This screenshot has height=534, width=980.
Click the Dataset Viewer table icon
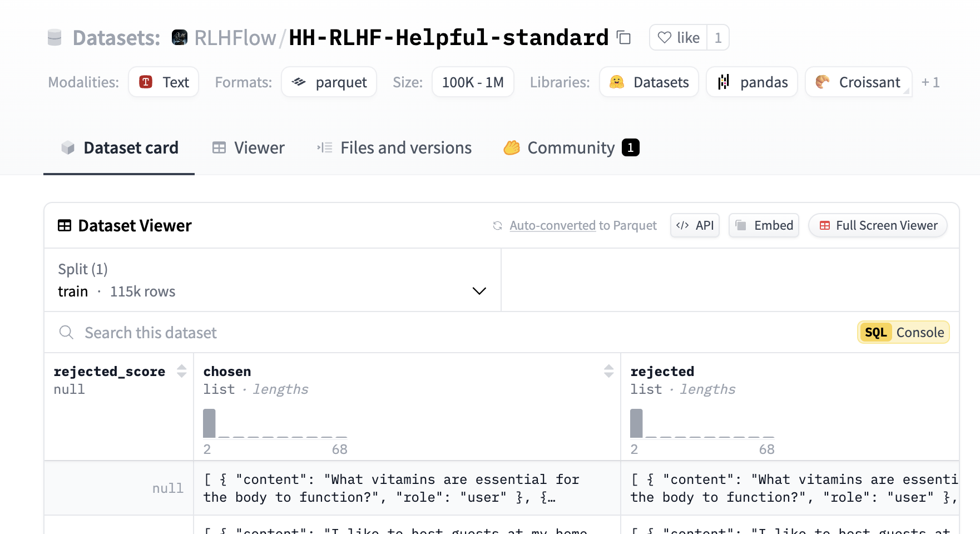[x=65, y=225]
